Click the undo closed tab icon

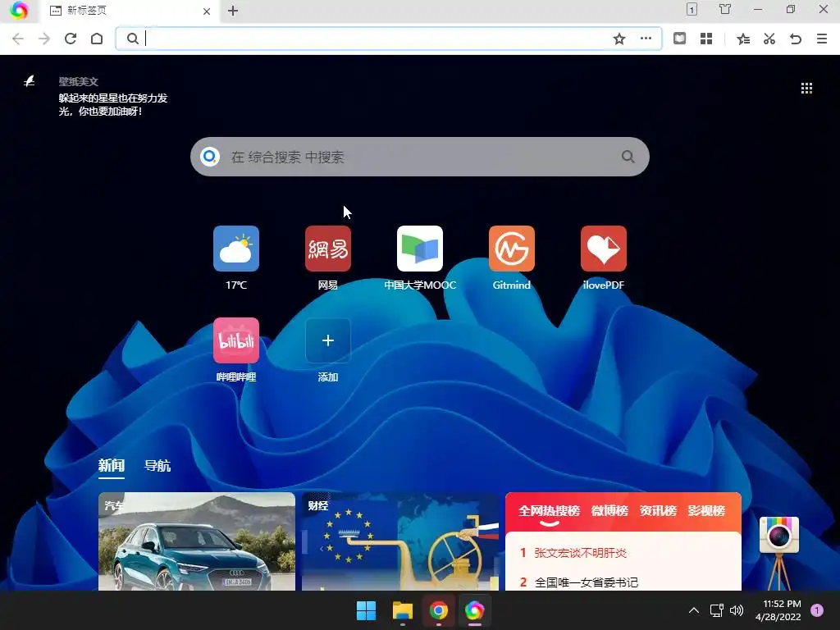tap(796, 39)
